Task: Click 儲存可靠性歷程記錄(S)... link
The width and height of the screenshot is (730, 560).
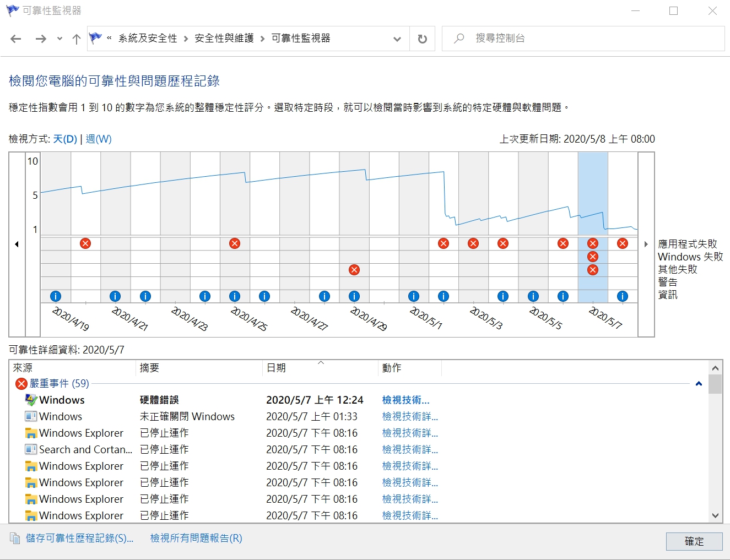Action: click(x=79, y=538)
